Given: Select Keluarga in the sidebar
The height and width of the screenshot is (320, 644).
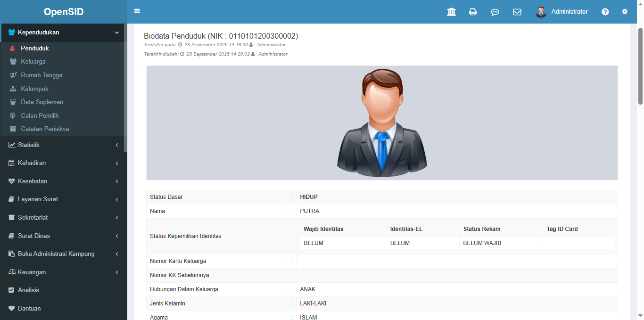Looking at the screenshot, I should 33,62.
